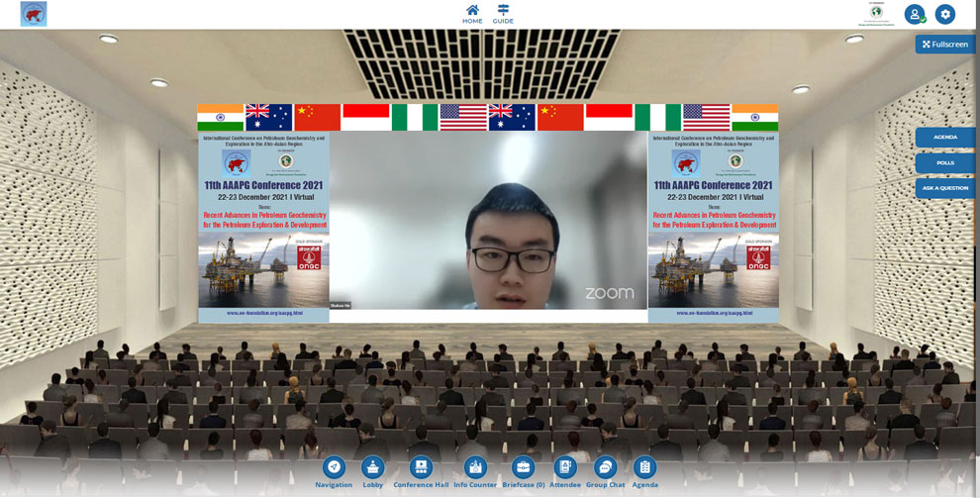Click website URL on left poster
This screenshot has width=980, height=498.
click(263, 313)
